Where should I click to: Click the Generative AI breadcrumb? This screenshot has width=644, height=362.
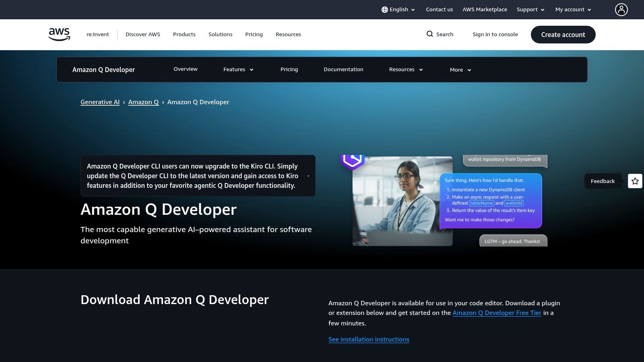(100, 102)
